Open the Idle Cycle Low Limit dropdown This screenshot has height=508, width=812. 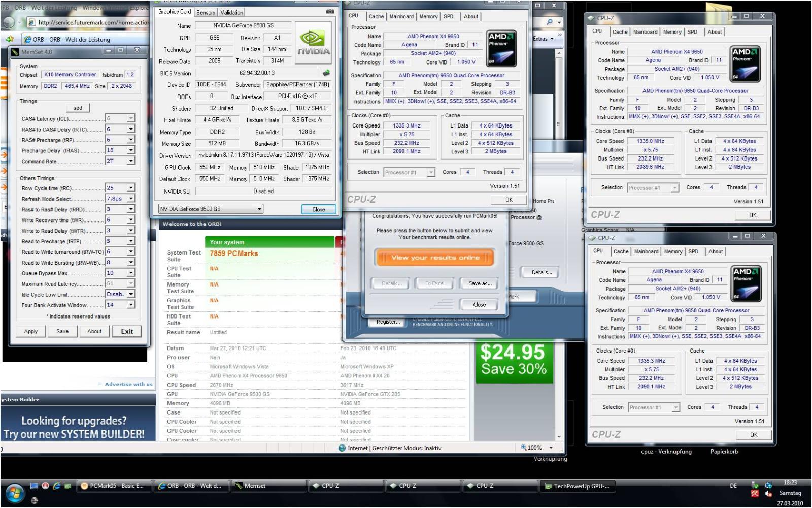[x=130, y=294]
